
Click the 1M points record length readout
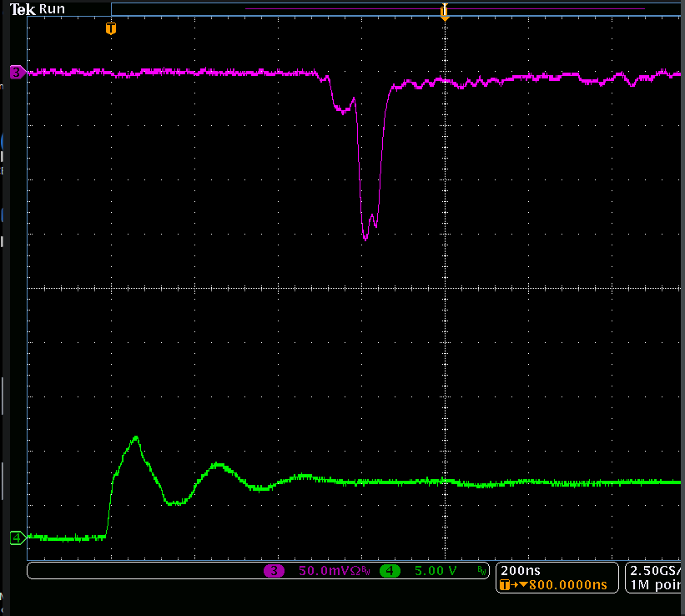tap(657, 585)
